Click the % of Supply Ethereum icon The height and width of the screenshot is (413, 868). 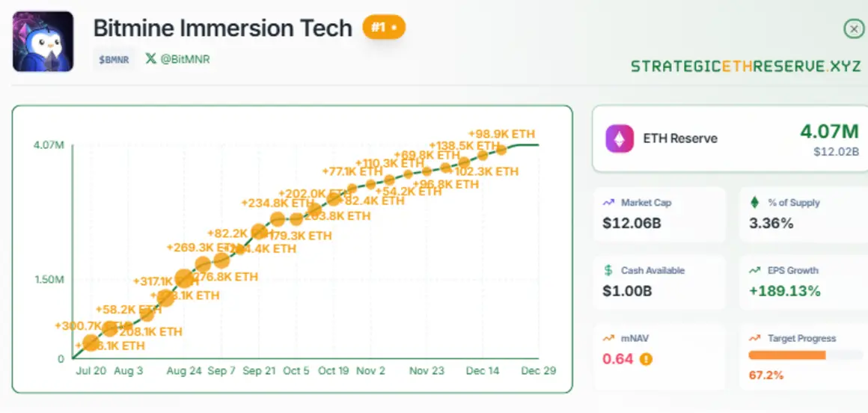[754, 203]
